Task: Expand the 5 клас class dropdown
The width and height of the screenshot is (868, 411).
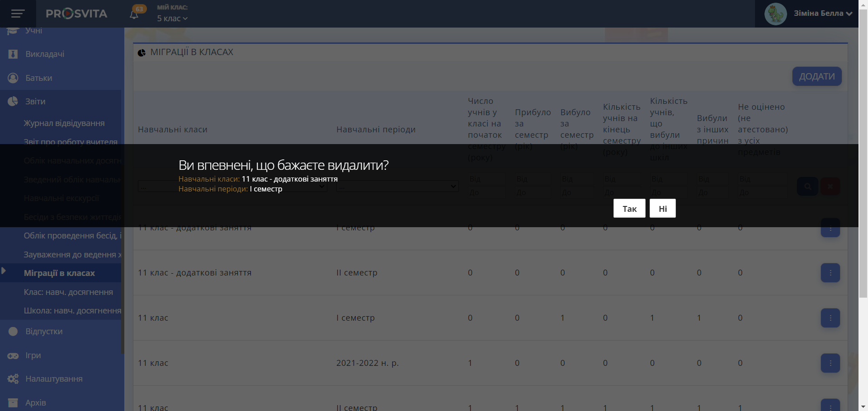Action: [x=172, y=19]
